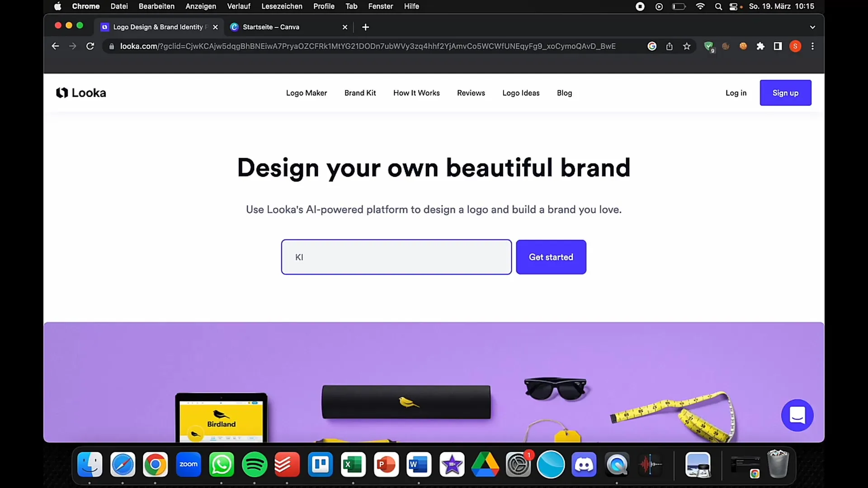Open Finder from the Dock
Viewport: 868px width, 488px height.
(x=90, y=465)
